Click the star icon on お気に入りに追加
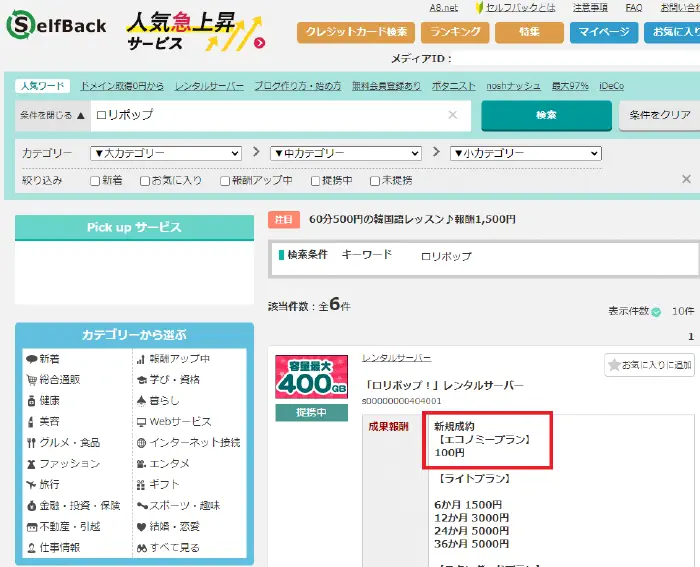Image resolution: width=700 pixels, height=567 pixels. [614, 365]
